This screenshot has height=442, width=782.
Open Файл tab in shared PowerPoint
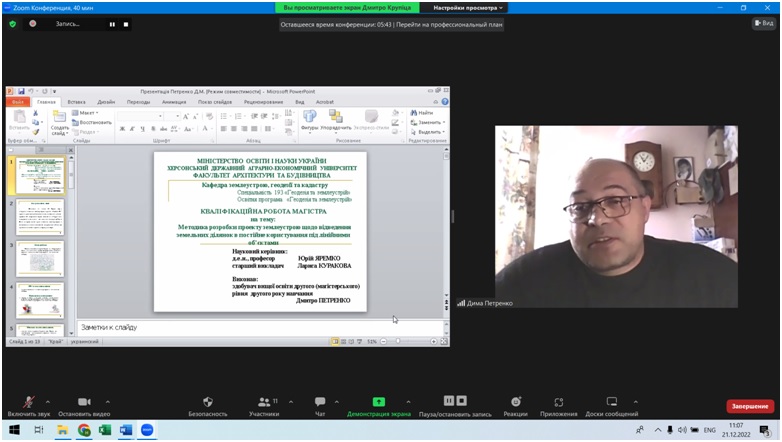click(x=18, y=102)
